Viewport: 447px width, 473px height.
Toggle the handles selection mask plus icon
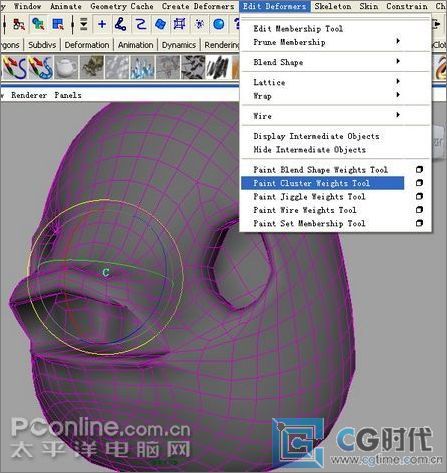coord(102,24)
